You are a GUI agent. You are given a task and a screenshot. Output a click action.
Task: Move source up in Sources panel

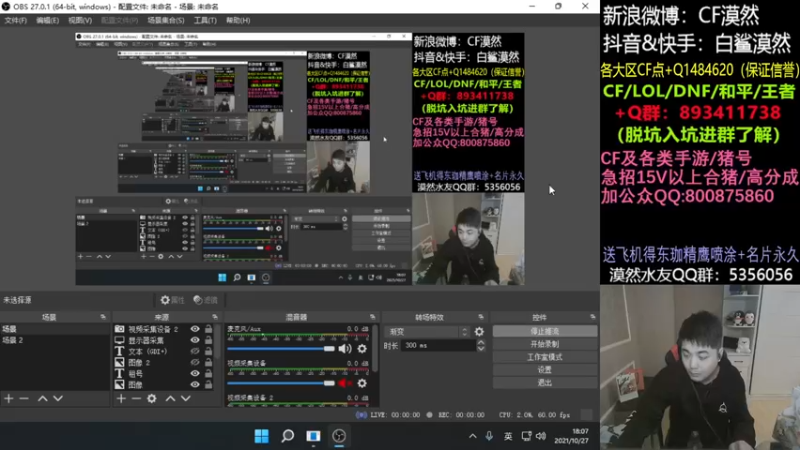(x=170, y=398)
